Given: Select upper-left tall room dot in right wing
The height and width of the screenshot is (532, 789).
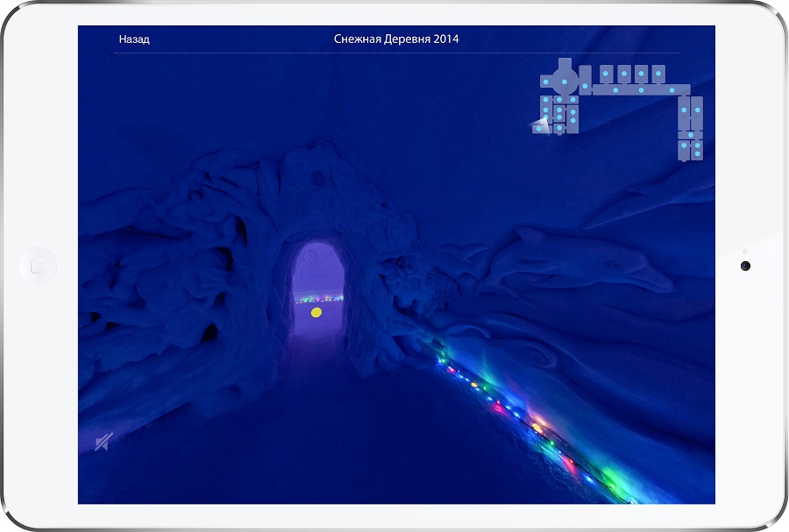Looking at the screenshot, I should click(684, 110).
